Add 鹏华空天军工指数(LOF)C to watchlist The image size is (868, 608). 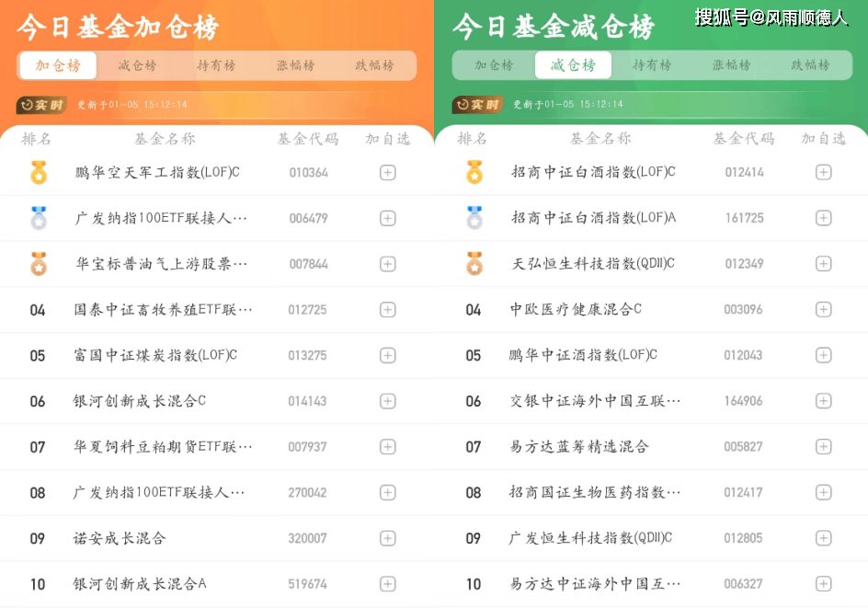pos(387,173)
